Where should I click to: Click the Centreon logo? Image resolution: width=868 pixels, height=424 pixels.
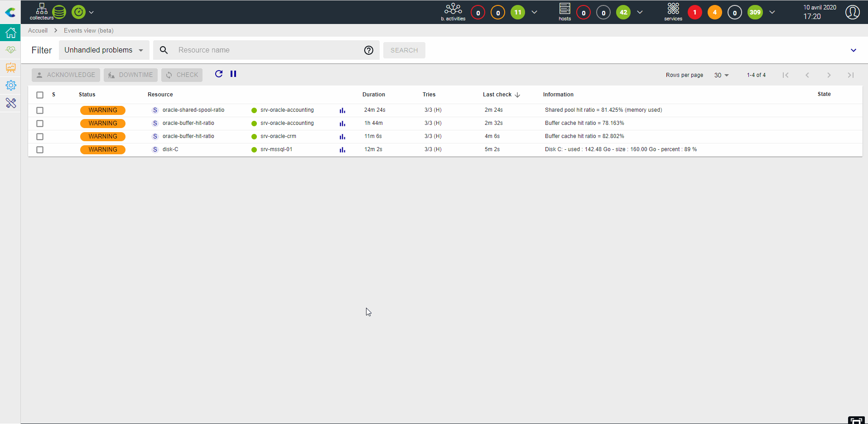(x=10, y=12)
